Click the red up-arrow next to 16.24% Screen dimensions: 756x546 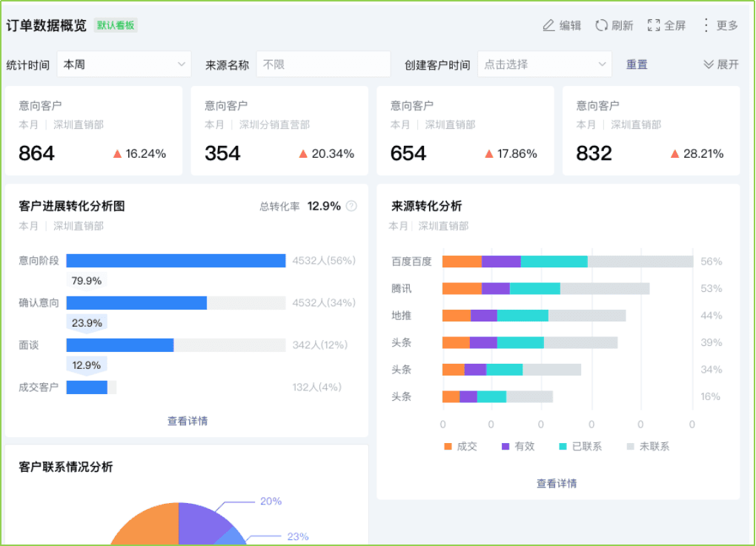[117, 154]
